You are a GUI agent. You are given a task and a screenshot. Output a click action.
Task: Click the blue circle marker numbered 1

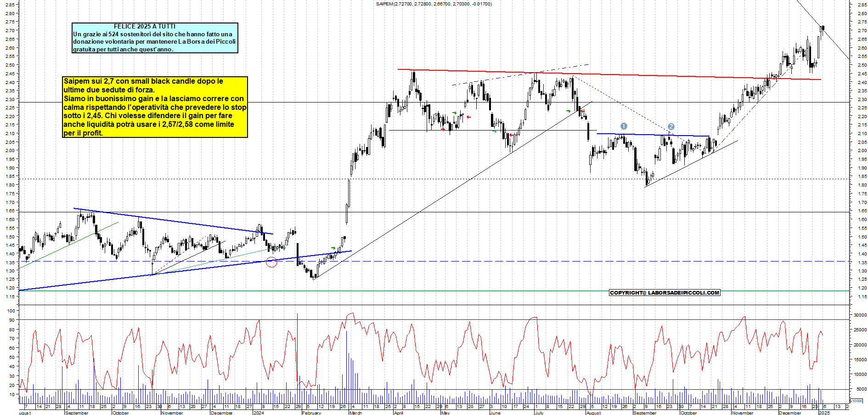(624, 126)
